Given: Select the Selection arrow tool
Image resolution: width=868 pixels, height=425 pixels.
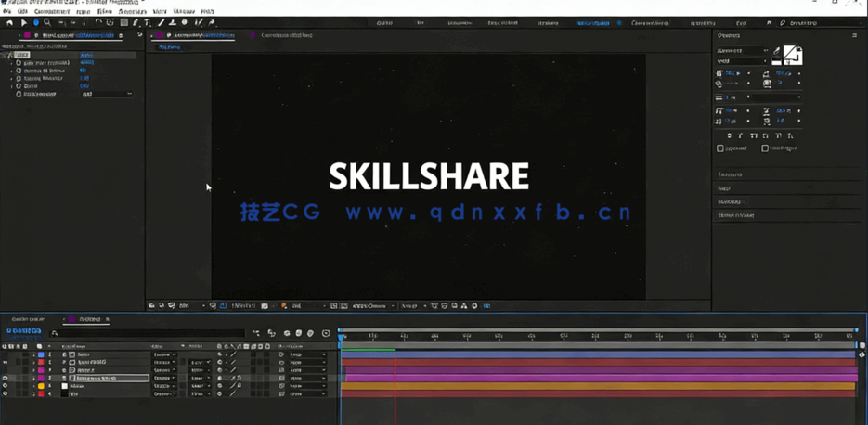Looking at the screenshot, I should point(24,23).
